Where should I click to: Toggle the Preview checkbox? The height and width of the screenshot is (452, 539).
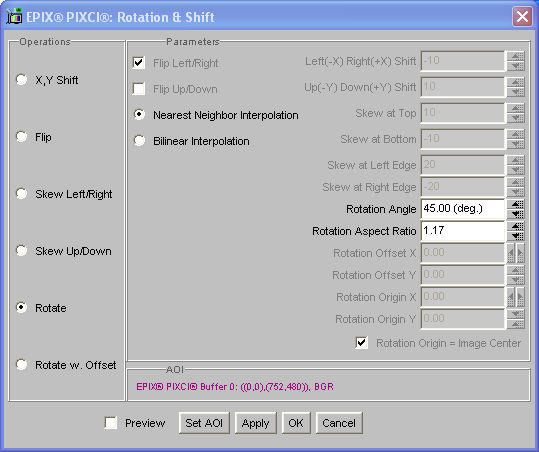(111, 423)
